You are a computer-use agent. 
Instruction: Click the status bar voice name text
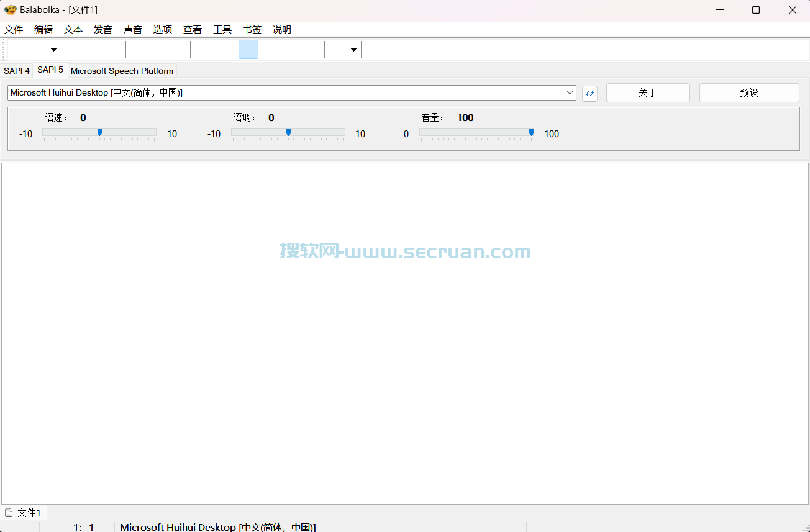click(x=218, y=527)
